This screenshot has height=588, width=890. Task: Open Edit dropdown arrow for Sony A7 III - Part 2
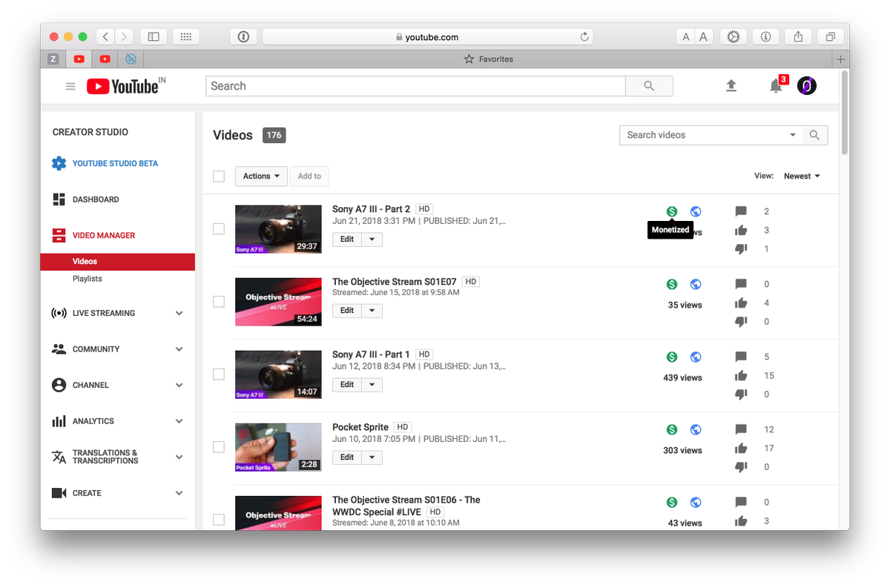pos(372,240)
